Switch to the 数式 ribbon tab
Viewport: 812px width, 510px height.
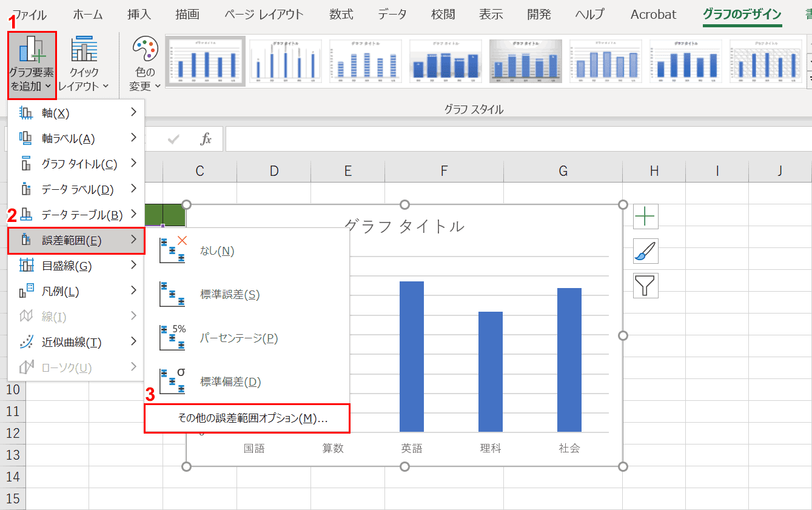click(x=341, y=15)
